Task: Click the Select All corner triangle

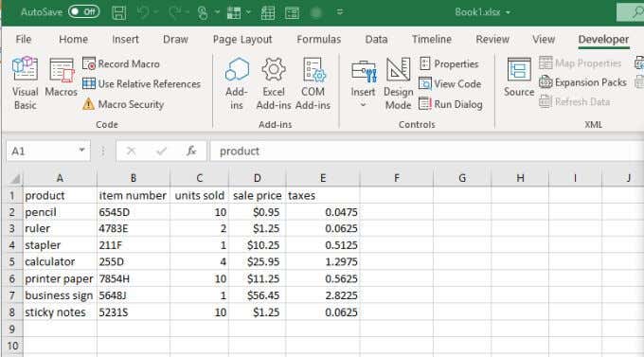Action: tap(15, 178)
